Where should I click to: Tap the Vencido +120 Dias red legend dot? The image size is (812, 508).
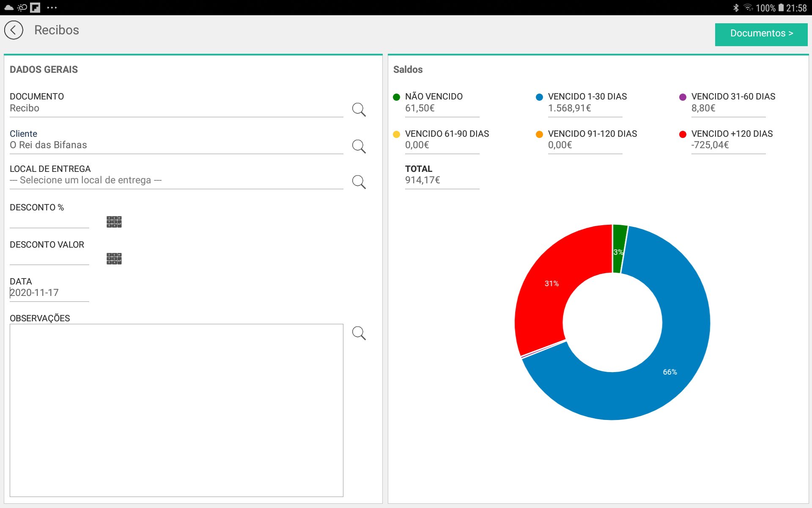(x=682, y=134)
